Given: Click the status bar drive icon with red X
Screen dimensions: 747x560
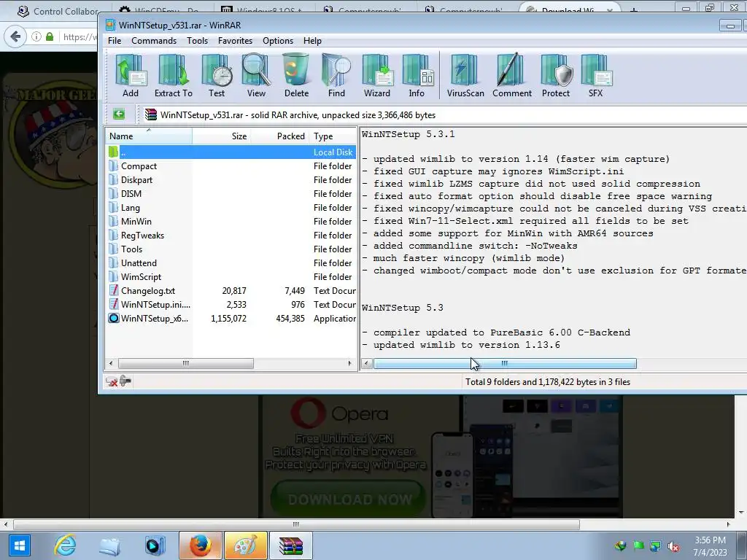Looking at the screenshot, I should [112, 381].
